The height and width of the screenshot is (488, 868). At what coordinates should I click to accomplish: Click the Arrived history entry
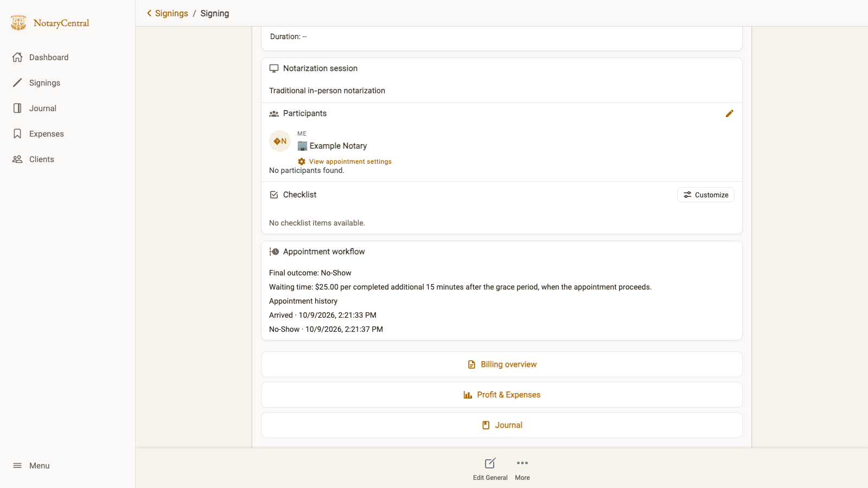pos(323,315)
